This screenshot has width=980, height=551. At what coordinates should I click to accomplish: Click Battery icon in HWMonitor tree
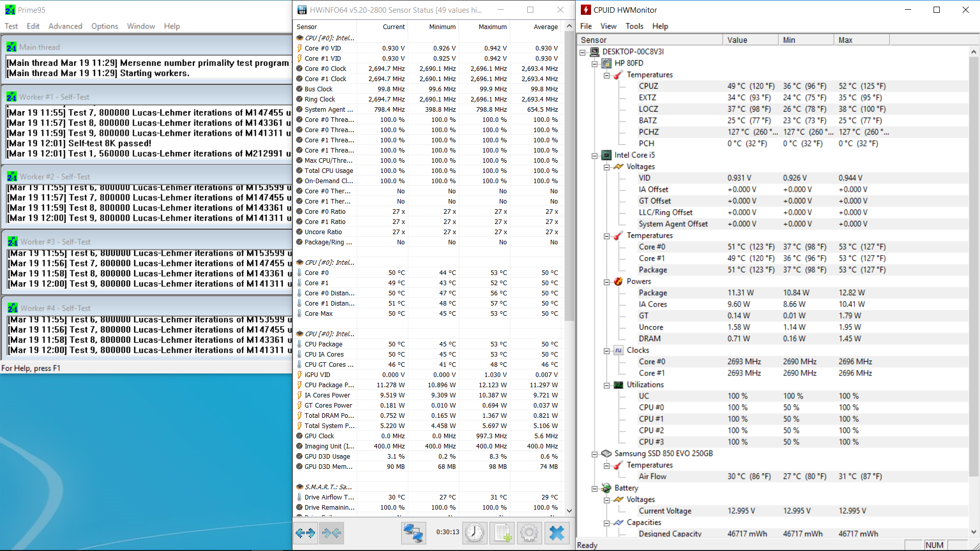pos(606,488)
